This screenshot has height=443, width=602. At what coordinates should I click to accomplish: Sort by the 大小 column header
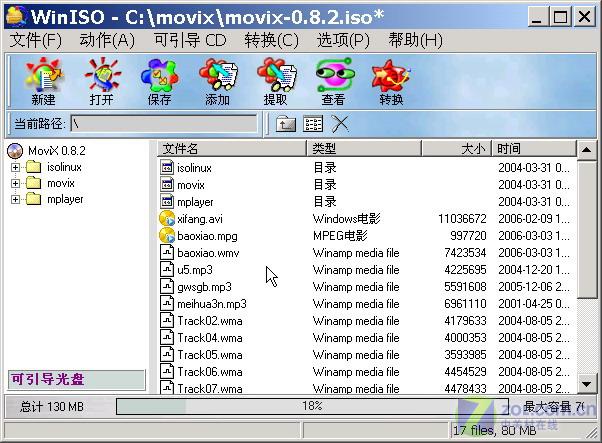[456, 149]
